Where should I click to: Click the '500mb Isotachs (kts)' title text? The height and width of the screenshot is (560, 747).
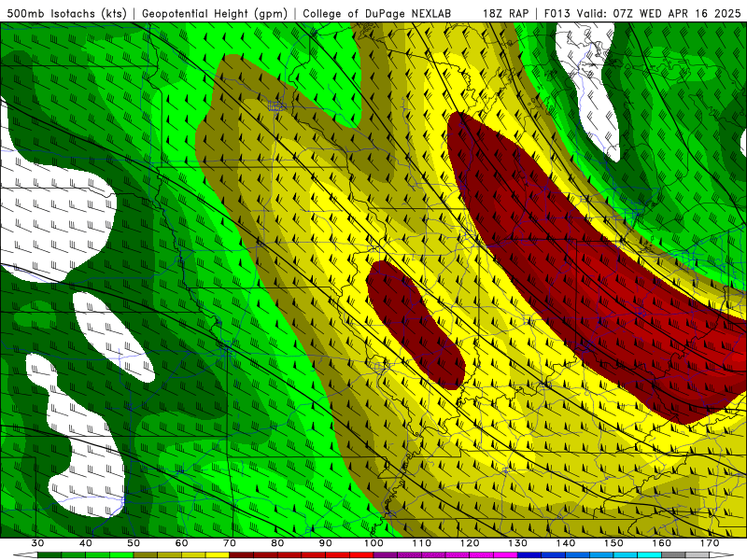[x=66, y=13]
